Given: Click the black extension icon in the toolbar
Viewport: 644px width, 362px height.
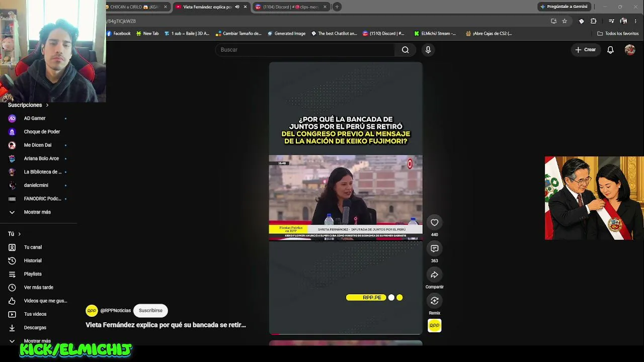Looking at the screenshot, I should coord(582,21).
